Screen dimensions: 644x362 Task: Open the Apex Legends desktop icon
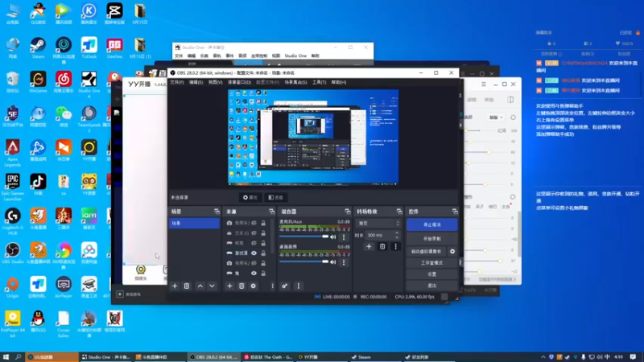(12, 153)
